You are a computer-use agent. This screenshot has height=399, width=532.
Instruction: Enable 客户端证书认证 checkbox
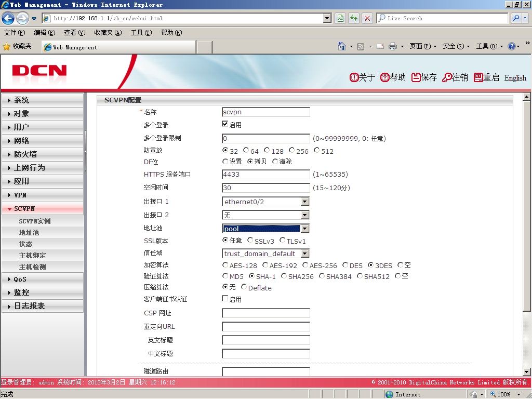[x=225, y=299]
